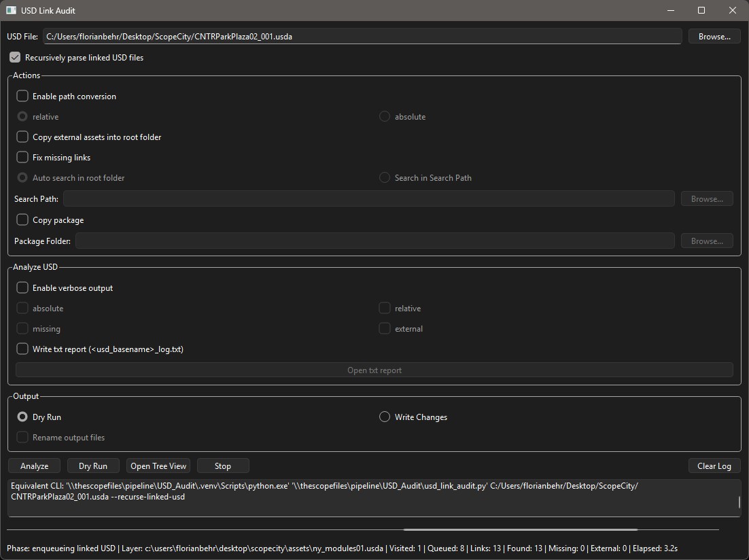Click 'Found: 13' status entry
This screenshot has width=749, height=560.
click(525, 548)
